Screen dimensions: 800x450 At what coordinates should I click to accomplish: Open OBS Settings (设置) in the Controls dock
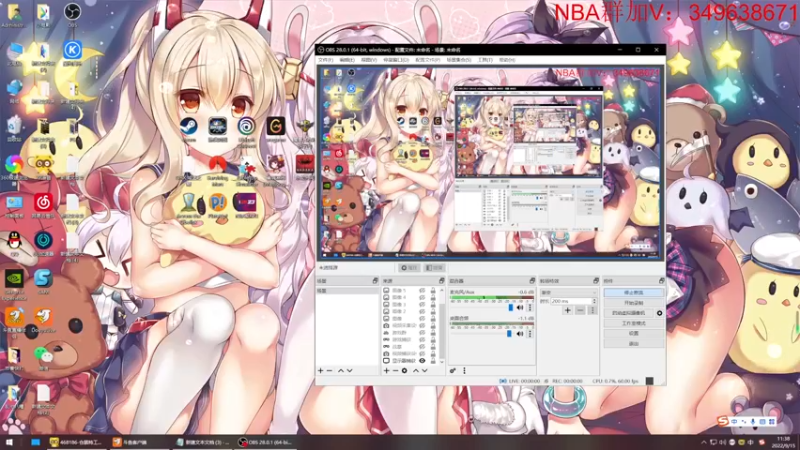[x=634, y=333]
